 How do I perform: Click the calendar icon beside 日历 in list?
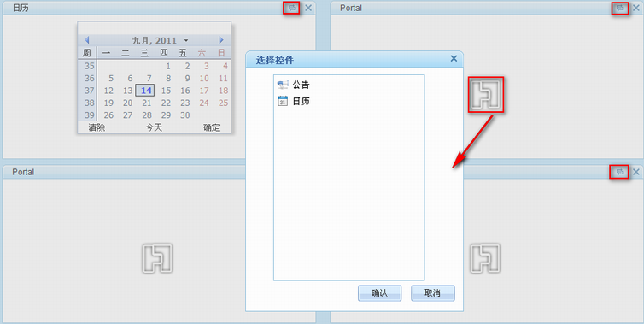coord(283,101)
